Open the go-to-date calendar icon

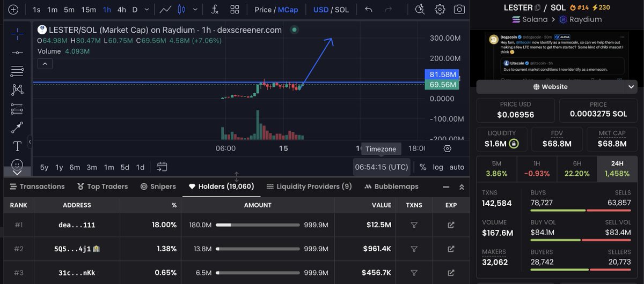(x=162, y=167)
